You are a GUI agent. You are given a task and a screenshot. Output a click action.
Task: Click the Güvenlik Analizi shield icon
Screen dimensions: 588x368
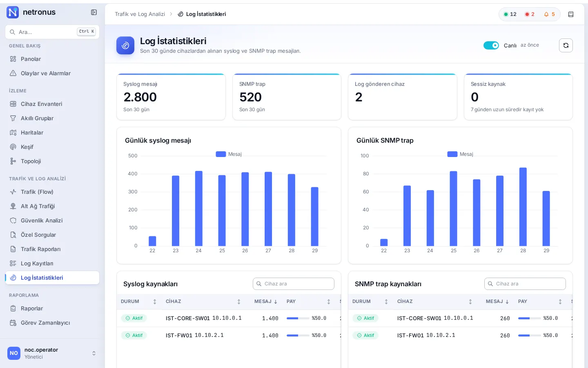(x=13, y=220)
